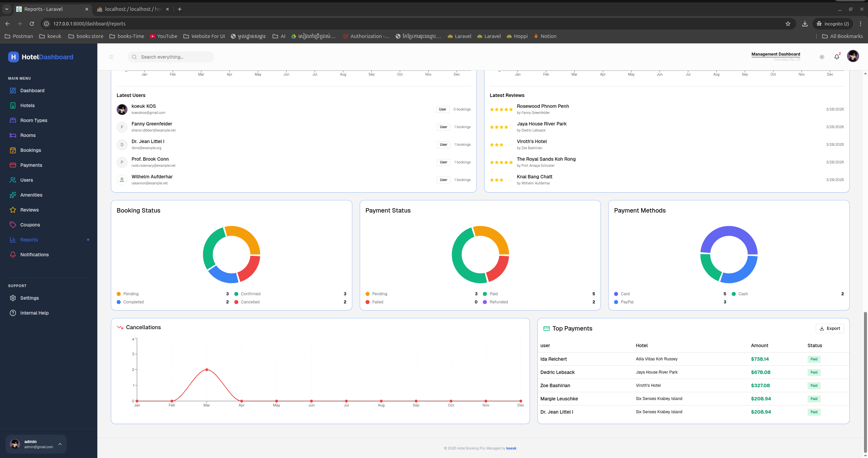Toggle the light/dark theme sun icon
868x458 pixels.
(822, 57)
